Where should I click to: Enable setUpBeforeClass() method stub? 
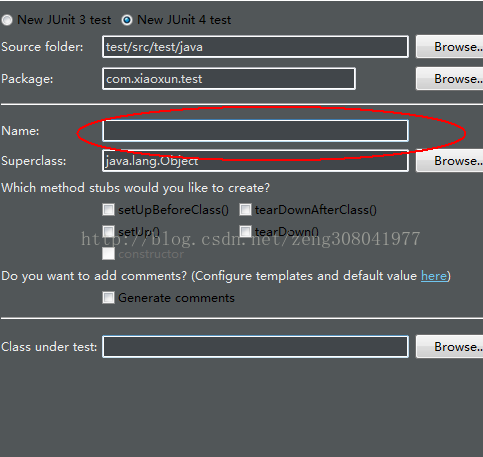108,210
